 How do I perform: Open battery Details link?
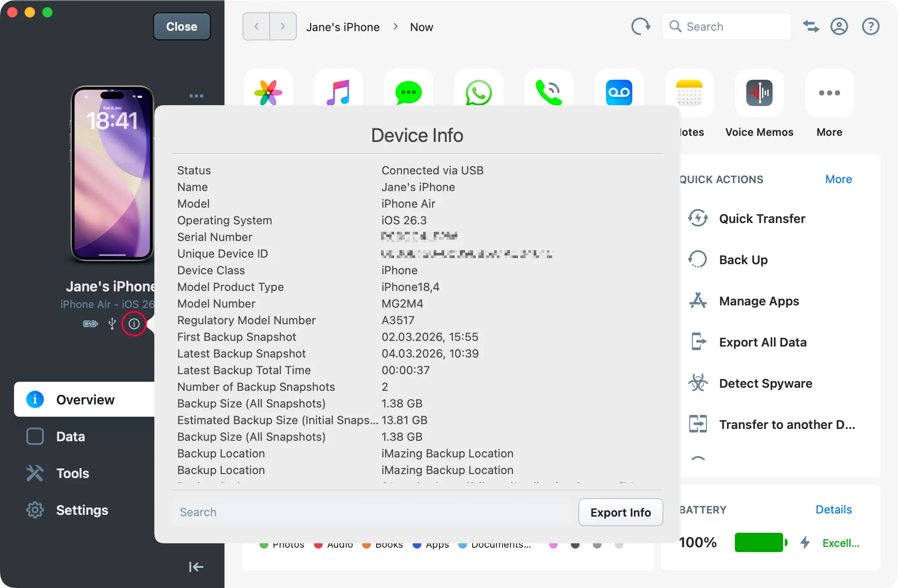833,509
